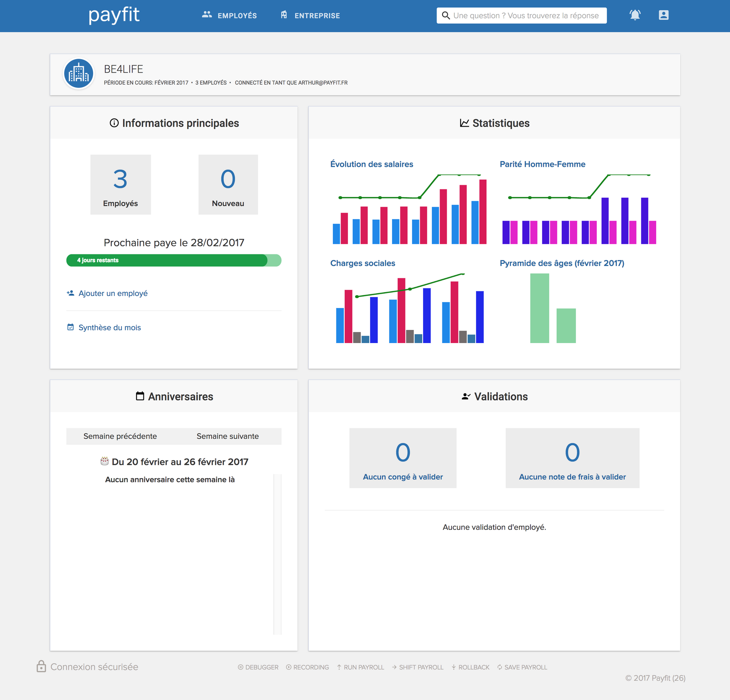
Task: Click the Aucun congé à valider tile
Action: click(x=403, y=458)
